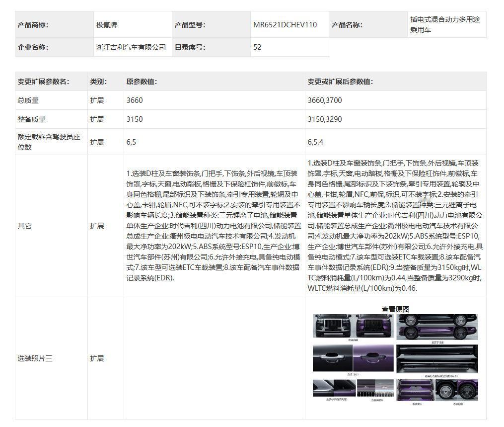Viewport: 504px width, 427px height.
Task: Click original seat count value 6,5
Action: pos(131,142)
